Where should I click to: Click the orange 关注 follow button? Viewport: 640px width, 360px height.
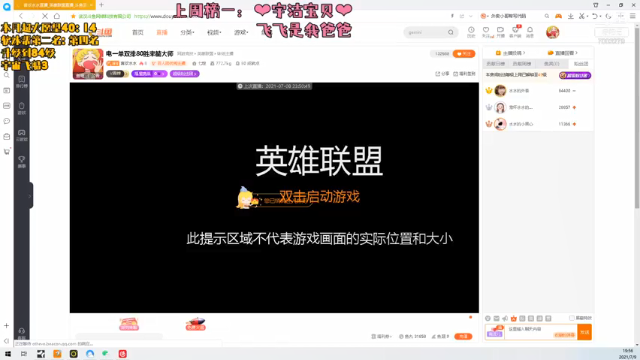464,53
